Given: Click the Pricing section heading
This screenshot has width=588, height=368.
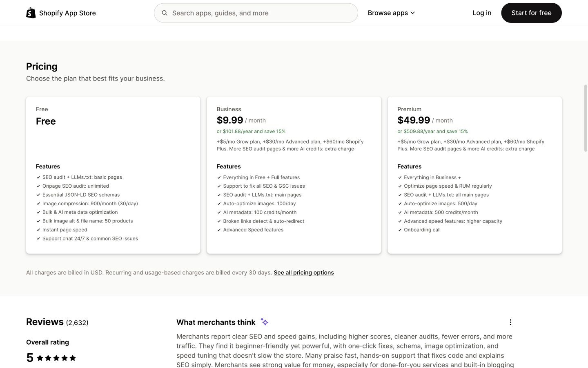Looking at the screenshot, I should tap(42, 67).
